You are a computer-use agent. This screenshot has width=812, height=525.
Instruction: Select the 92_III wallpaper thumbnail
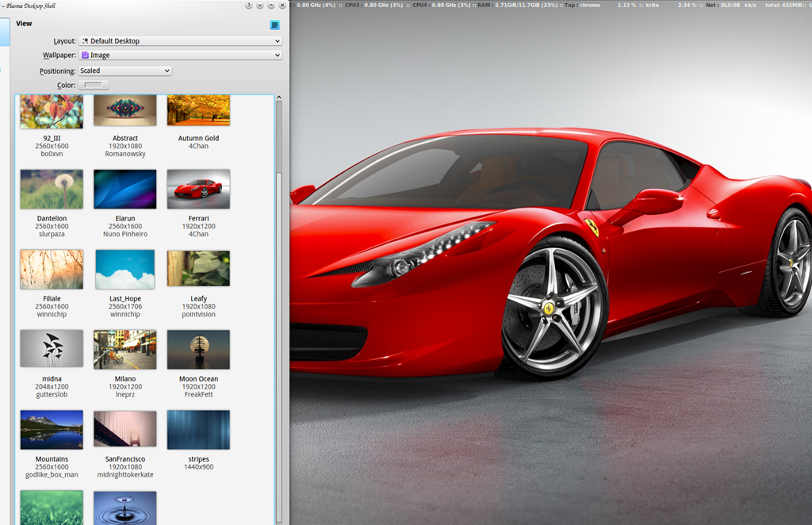(52, 111)
